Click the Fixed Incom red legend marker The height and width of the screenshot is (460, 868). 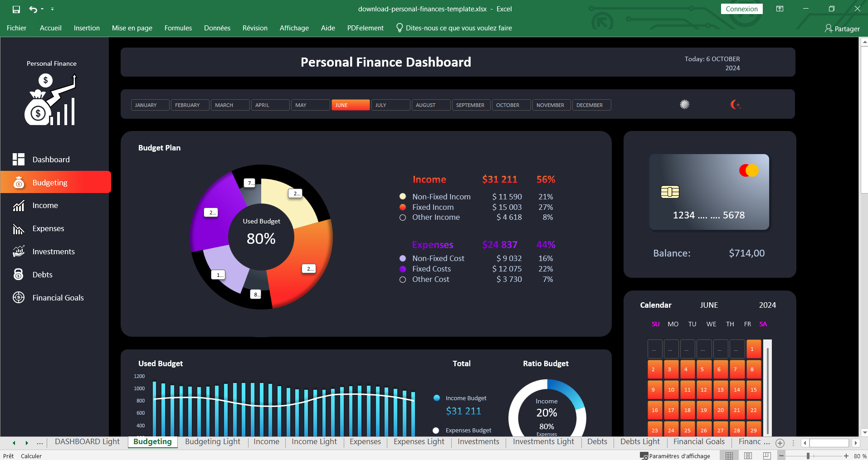pyautogui.click(x=403, y=207)
